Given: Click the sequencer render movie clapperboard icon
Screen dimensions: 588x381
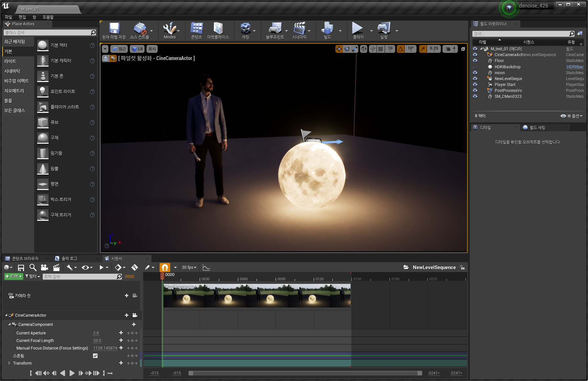Looking at the screenshot, I should tap(57, 267).
